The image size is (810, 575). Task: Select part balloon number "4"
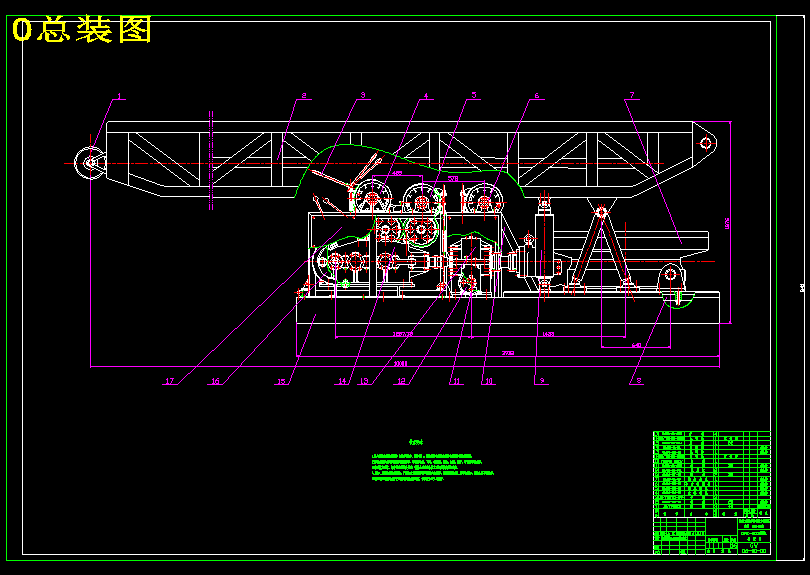click(426, 96)
